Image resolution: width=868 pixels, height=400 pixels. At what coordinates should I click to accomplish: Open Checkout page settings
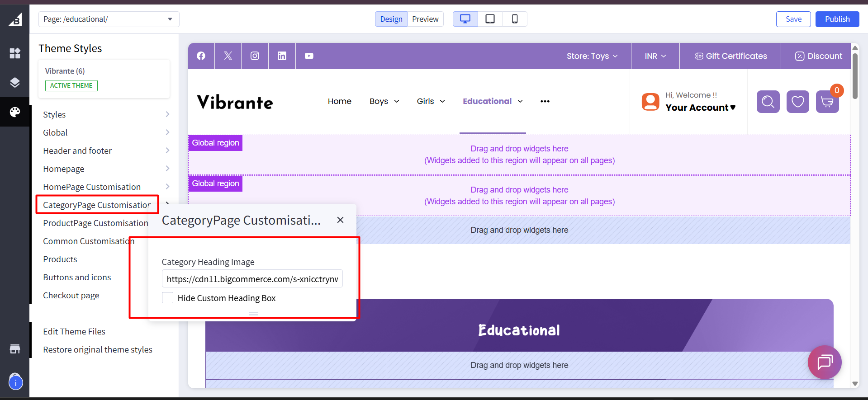click(x=71, y=295)
